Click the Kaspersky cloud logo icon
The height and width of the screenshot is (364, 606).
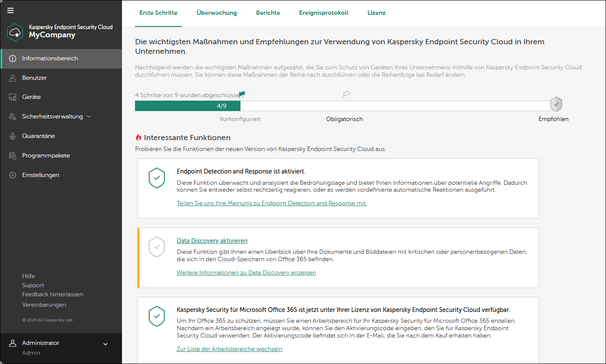click(x=15, y=32)
